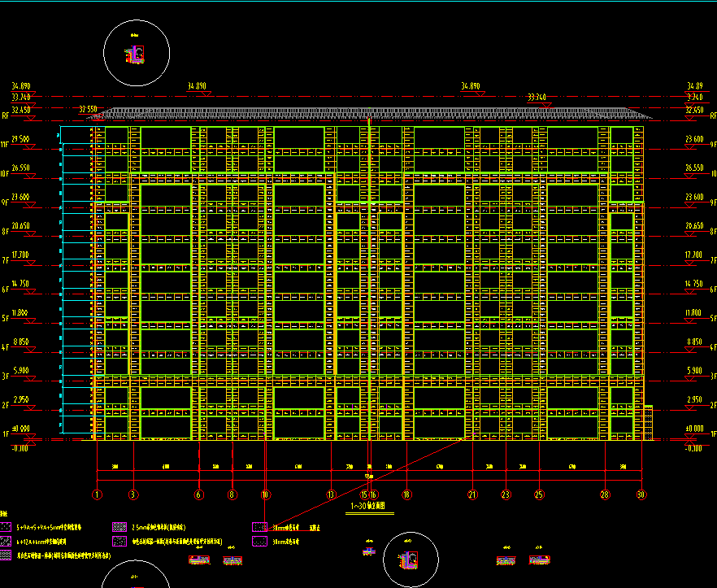Click the 33.740 elevation marker above the roof
The width and height of the screenshot is (717, 588).
click(x=537, y=98)
